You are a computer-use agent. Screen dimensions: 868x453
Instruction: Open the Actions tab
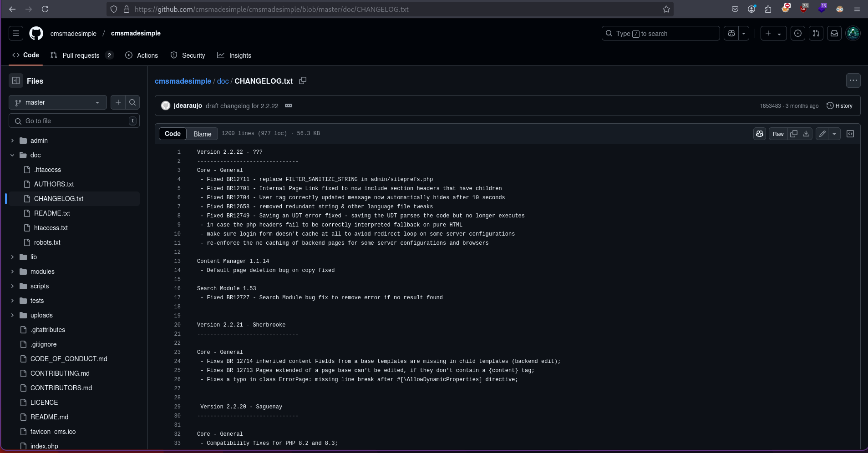click(x=142, y=55)
